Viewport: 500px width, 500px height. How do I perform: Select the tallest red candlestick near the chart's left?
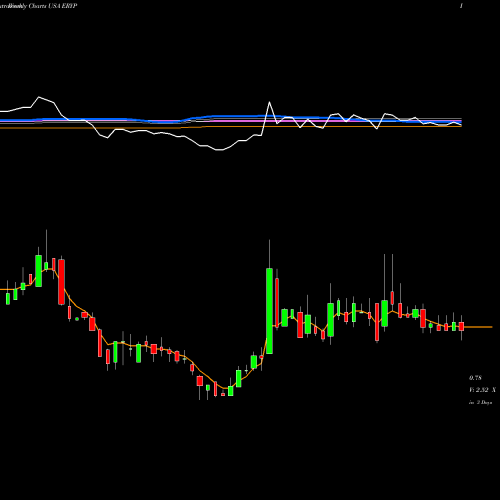pyautogui.click(x=61, y=282)
